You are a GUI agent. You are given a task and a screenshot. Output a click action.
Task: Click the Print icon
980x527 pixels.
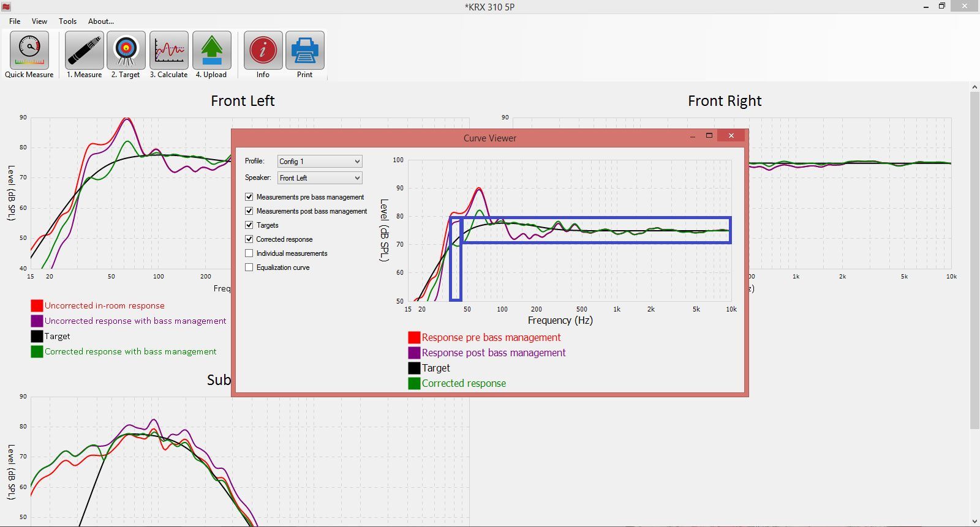[305, 50]
